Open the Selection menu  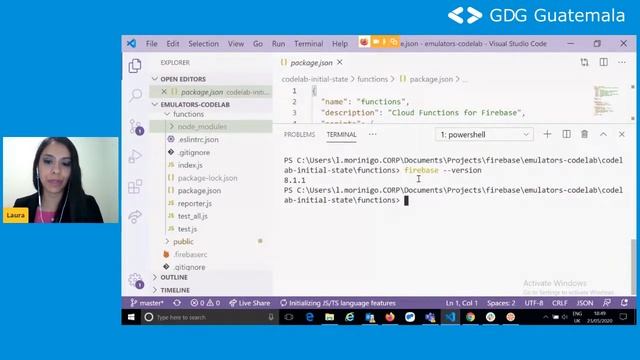[203, 44]
